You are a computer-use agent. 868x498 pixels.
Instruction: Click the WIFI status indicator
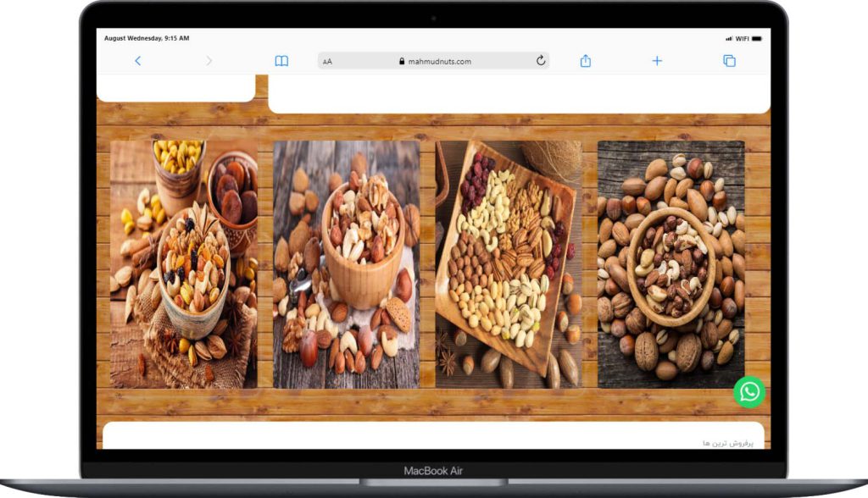coord(741,39)
